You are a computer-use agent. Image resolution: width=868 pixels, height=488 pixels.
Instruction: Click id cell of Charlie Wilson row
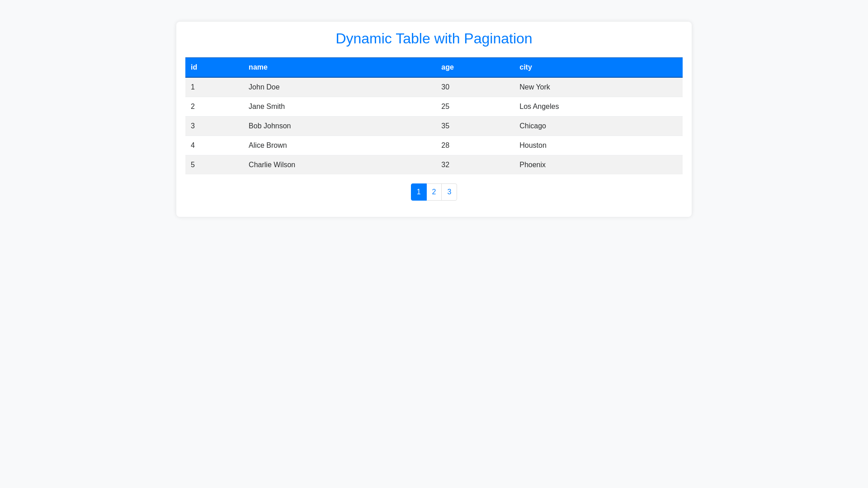coord(214,165)
